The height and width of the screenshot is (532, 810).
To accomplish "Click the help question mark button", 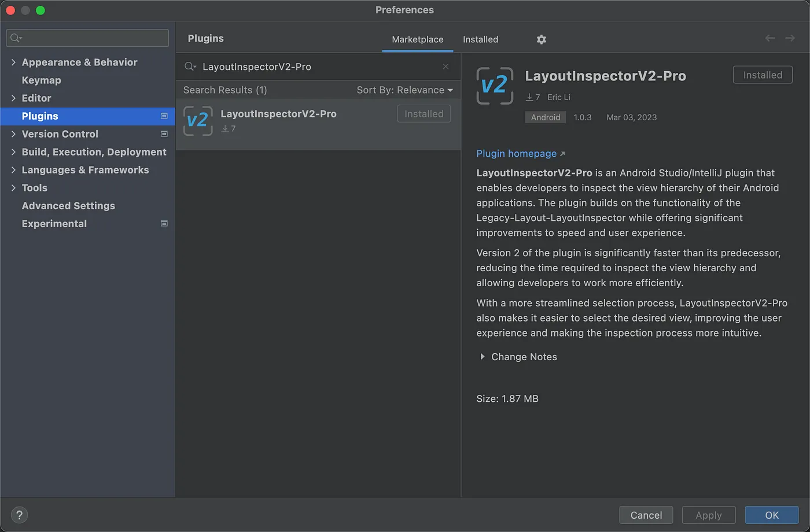I will 19,515.
